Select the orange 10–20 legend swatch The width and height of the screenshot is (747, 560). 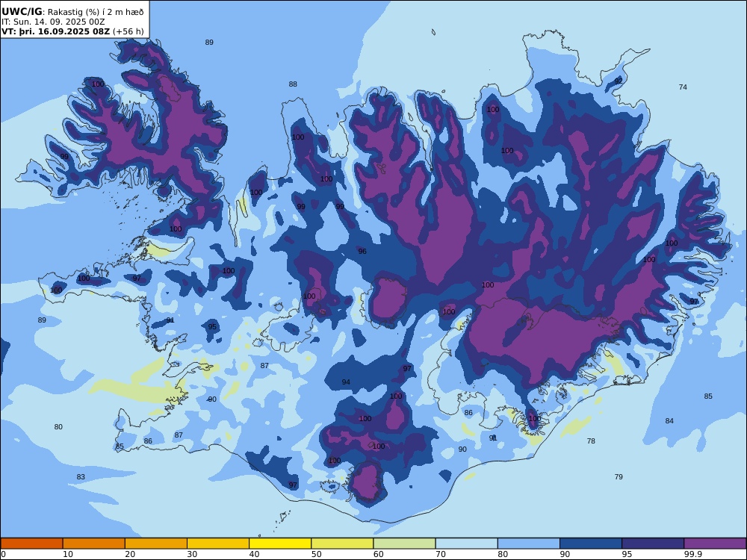coord(94,544)
